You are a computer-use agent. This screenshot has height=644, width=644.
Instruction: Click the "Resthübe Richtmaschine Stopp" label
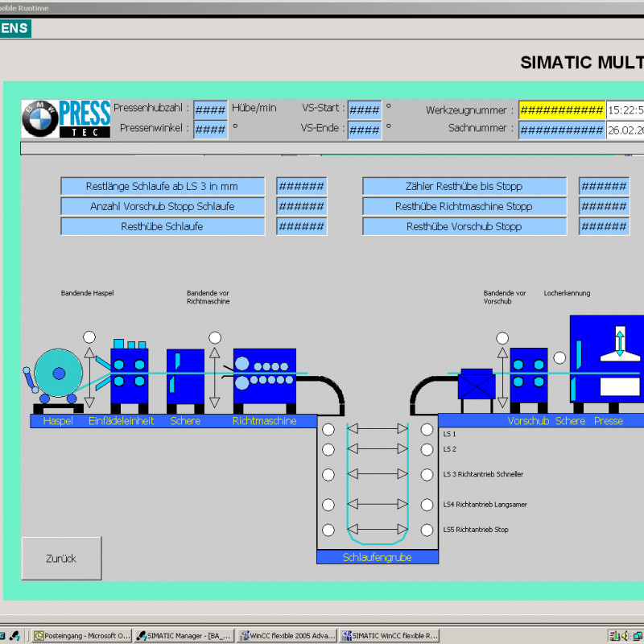[x=464, y=206]
